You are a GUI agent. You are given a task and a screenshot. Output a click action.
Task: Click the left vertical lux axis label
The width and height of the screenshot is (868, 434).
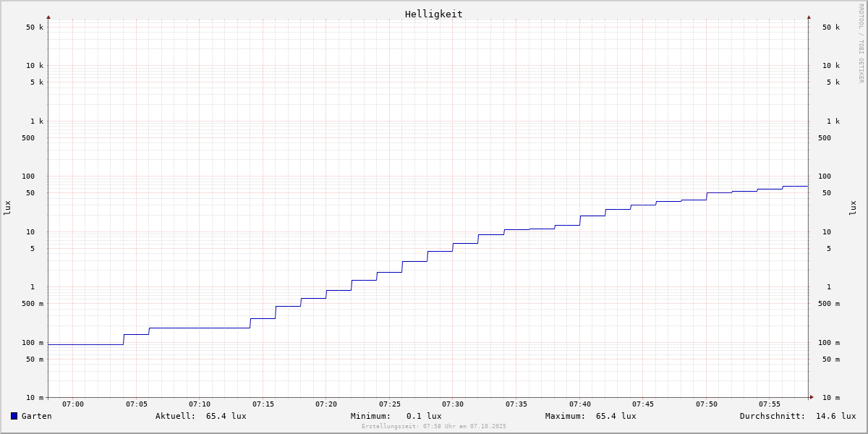pyautogui.click(x=7, y=208)
